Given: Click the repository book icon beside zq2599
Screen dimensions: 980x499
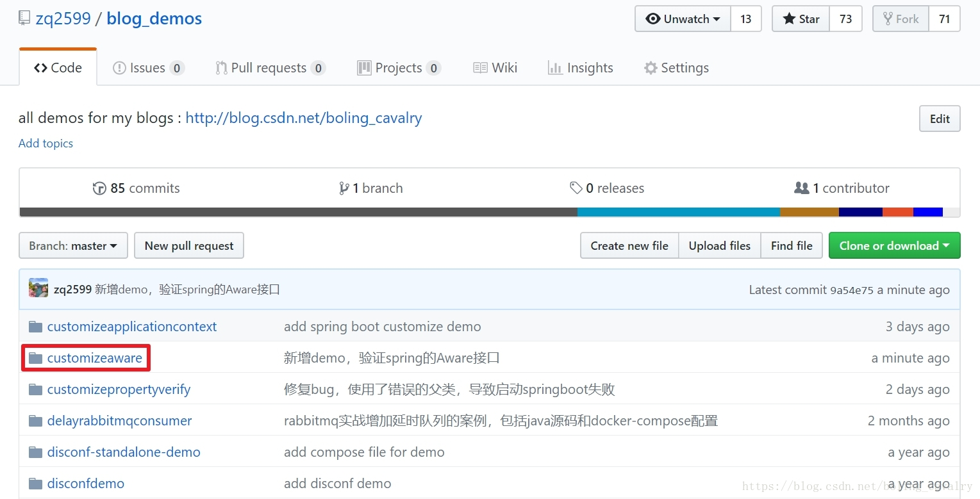Looking at the screenshot, I should (24, 19).
